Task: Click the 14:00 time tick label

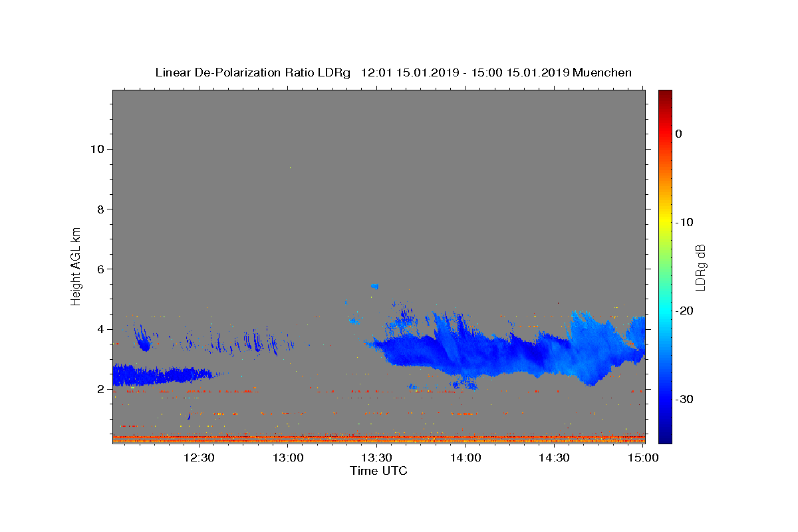Action: pyautogui.click(x=465, y=458)
